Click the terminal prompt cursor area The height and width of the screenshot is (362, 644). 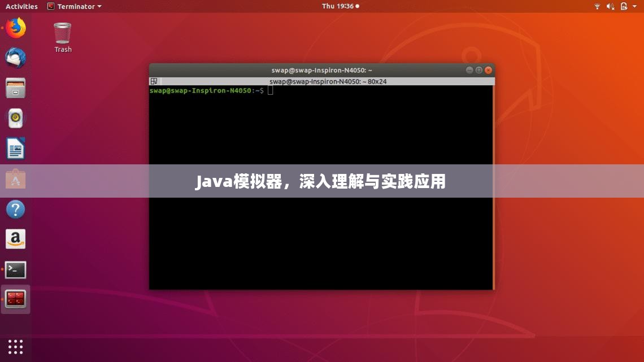(270, 90)
